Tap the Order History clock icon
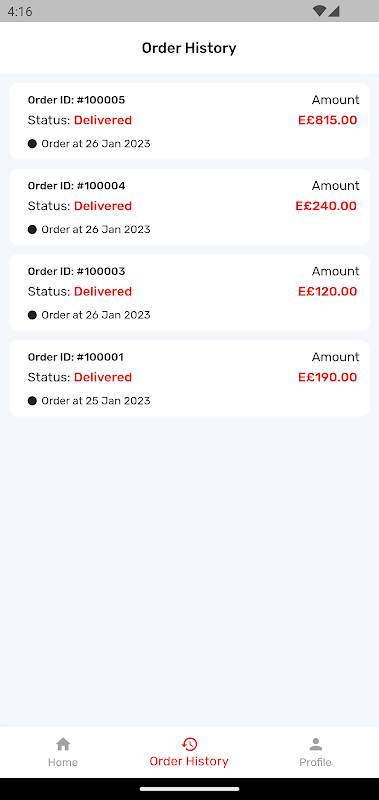Image resolution: width=379 pixels, height=800 pixels. tap(189, 744)
